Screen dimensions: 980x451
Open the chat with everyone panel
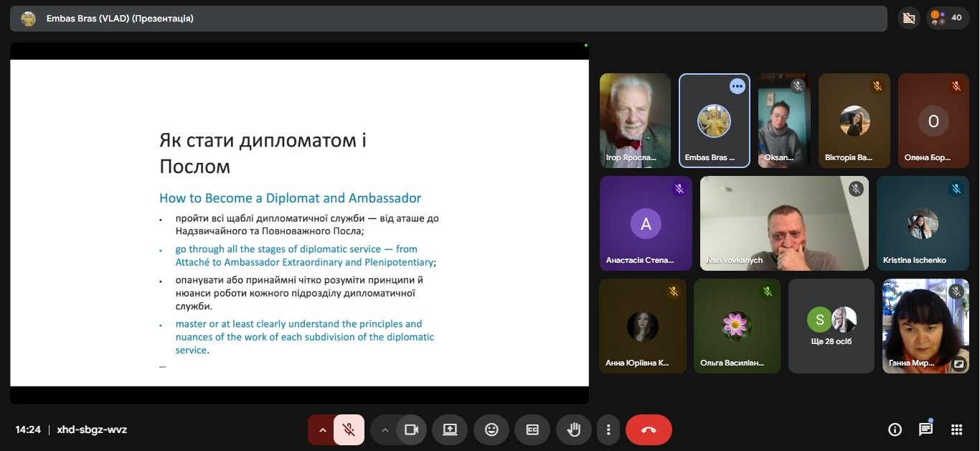coord(925,429)
